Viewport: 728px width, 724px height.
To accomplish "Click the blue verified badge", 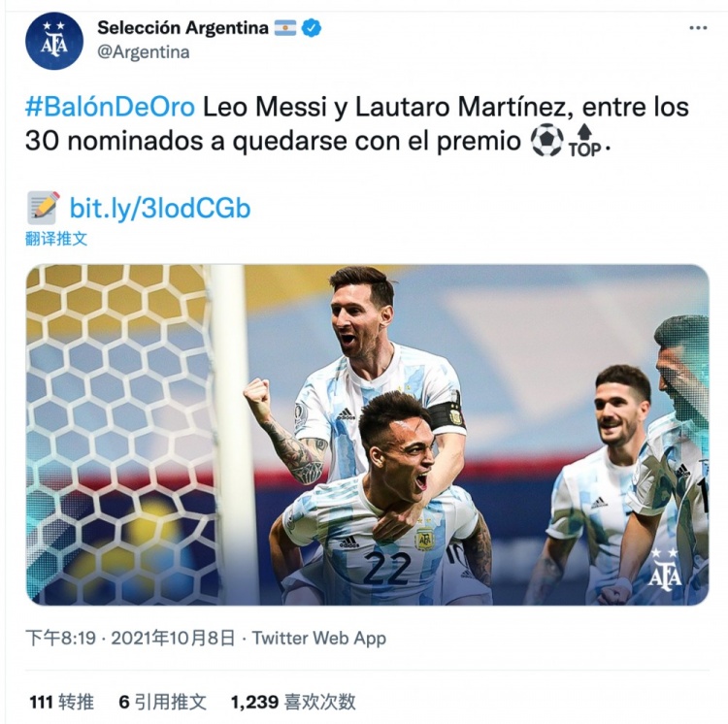I will (x=311, y=28).
